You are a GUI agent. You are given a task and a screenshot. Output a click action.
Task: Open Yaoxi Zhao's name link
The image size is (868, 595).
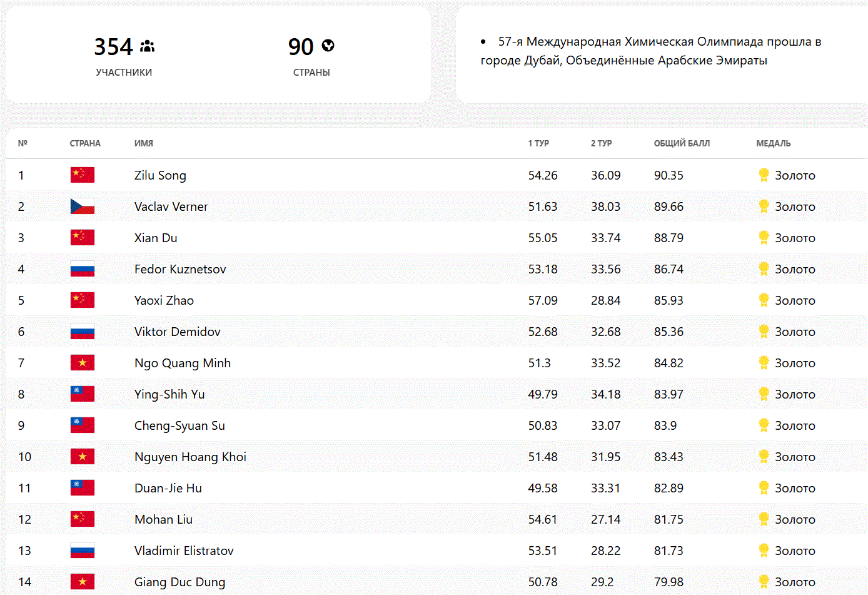point(164,300)
